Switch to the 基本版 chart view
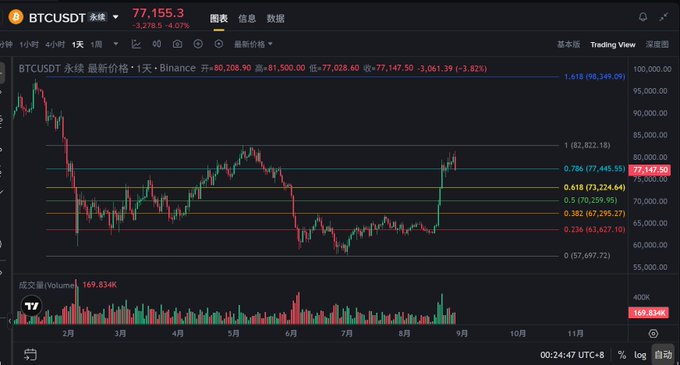 pos(569,44)
